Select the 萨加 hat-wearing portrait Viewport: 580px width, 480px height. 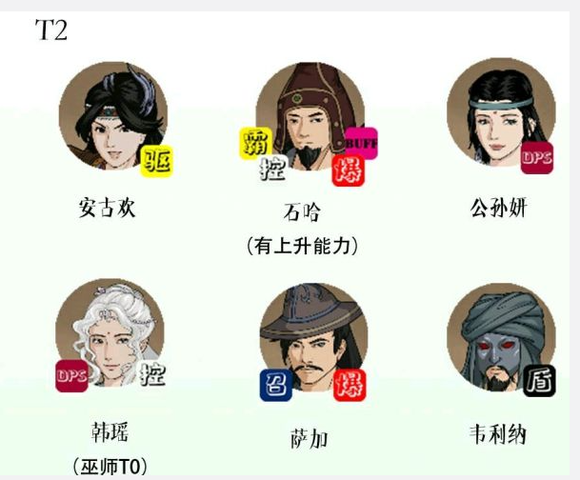[x=314, y=337]
